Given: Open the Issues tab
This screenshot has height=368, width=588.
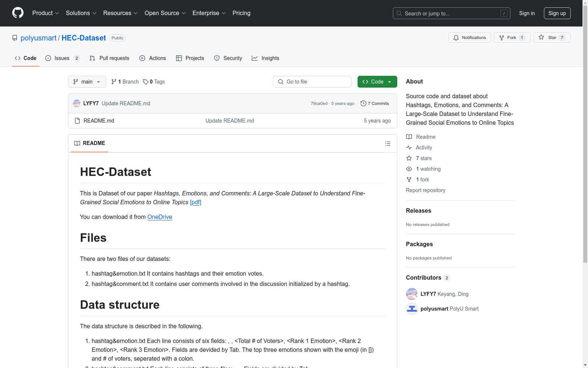Looking at the screenshot, I should (62, 58).
